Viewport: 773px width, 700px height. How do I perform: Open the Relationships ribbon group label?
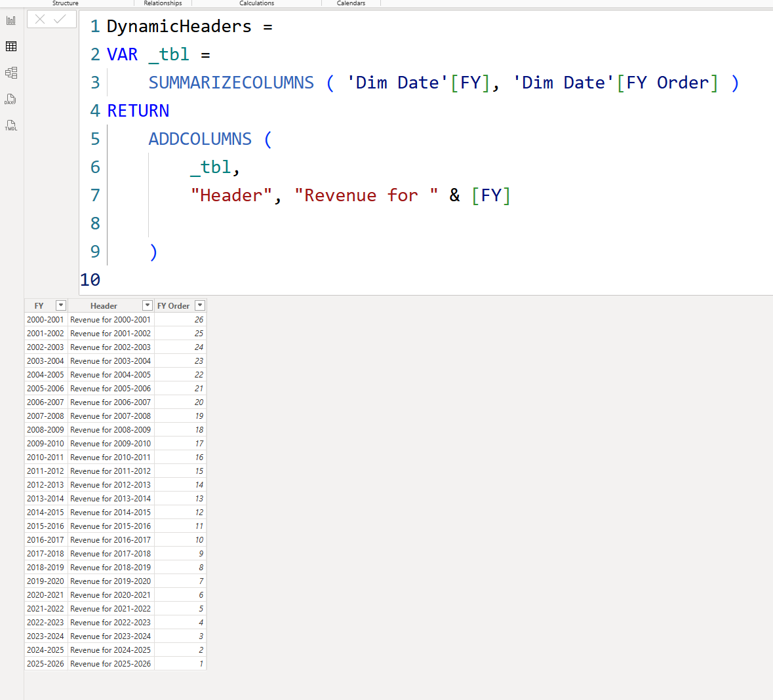163,3
